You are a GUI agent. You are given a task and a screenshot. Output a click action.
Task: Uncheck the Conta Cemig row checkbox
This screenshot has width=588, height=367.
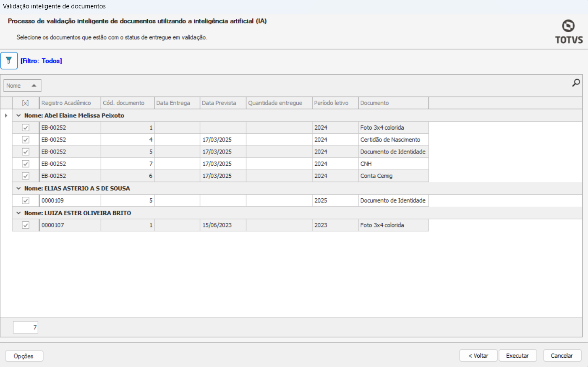(26, 176)
